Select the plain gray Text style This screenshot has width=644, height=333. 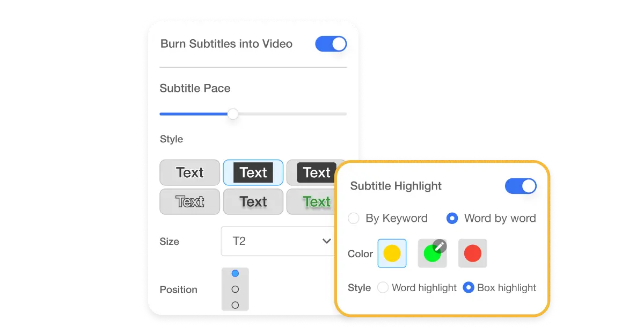pos(189,172)
